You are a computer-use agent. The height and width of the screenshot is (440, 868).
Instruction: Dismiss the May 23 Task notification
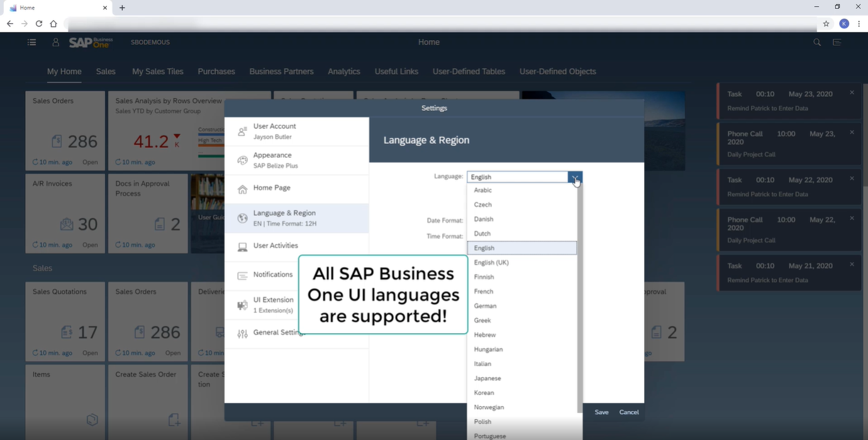(852, 92)
